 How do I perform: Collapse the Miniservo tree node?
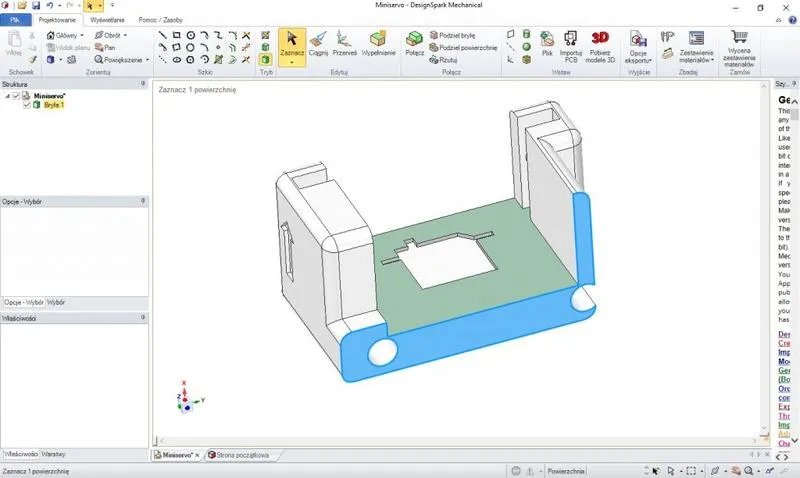pyautogui.click(x=8, y=96)
